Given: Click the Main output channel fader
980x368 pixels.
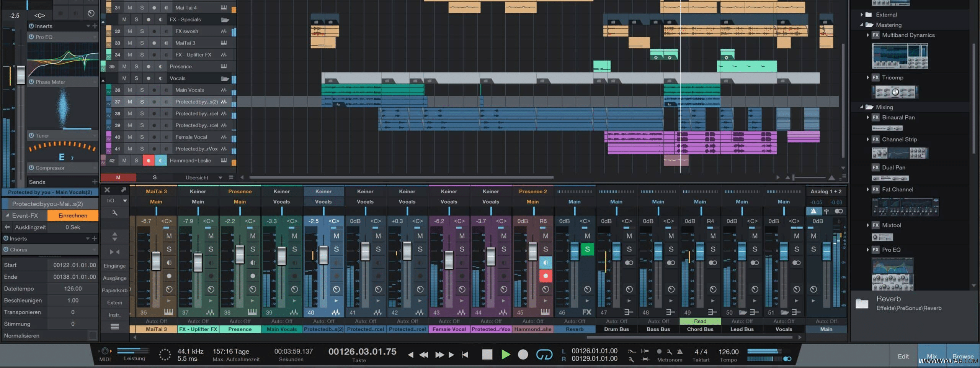Looking at the screenshot, I should point(826,251).
